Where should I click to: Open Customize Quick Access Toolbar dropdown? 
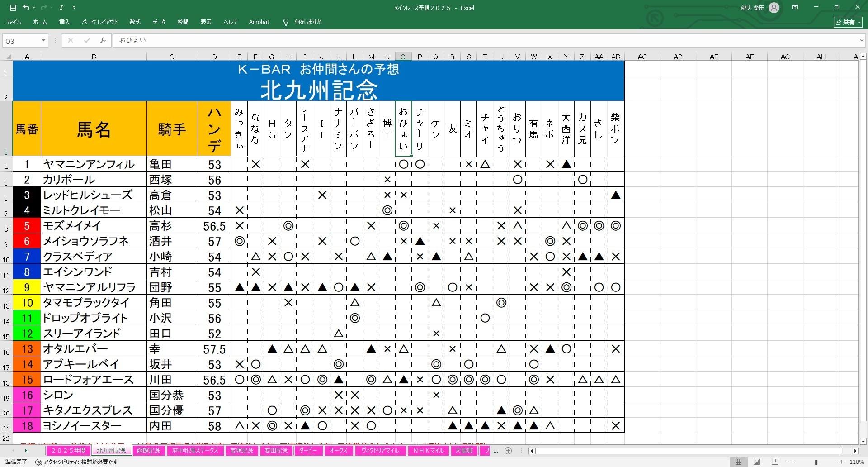(75, 8)
